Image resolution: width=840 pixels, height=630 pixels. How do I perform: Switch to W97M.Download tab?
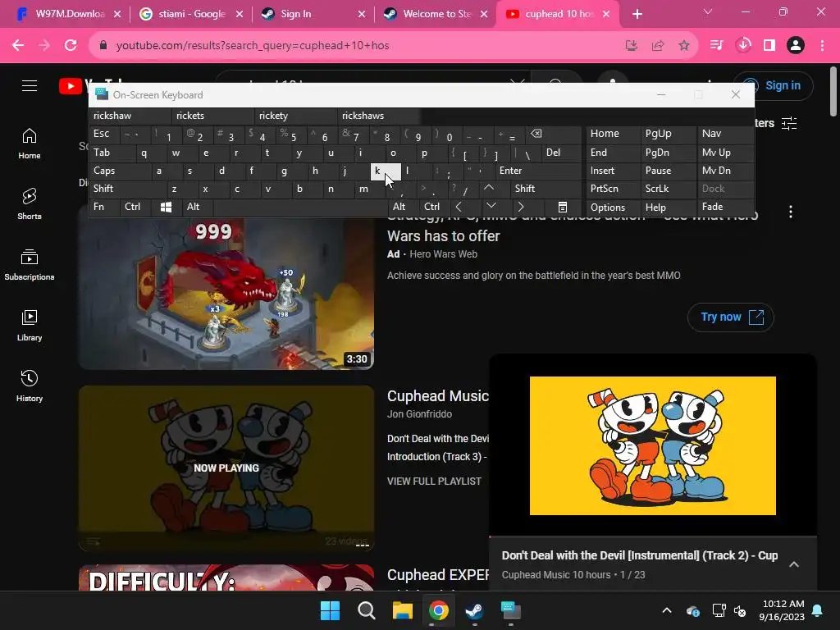69,14
